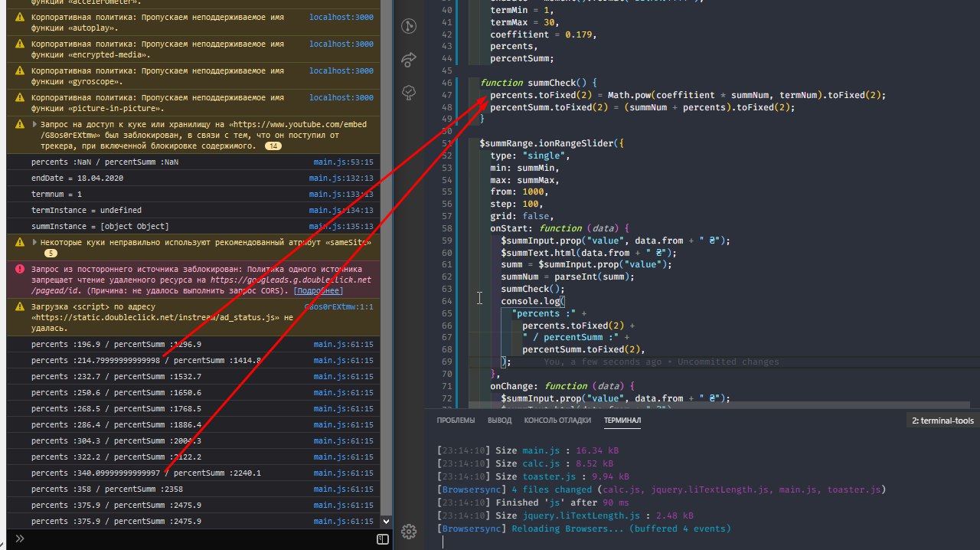Open the main.js:135:13 source link
Image resolution: width=980 pixels, height=550 pixels.
tap(341, 227)
